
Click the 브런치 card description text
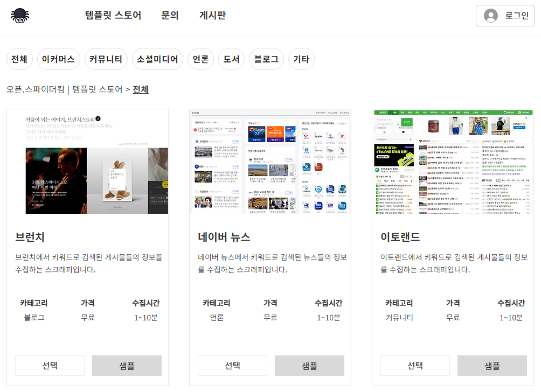click(x=89, y=263)
